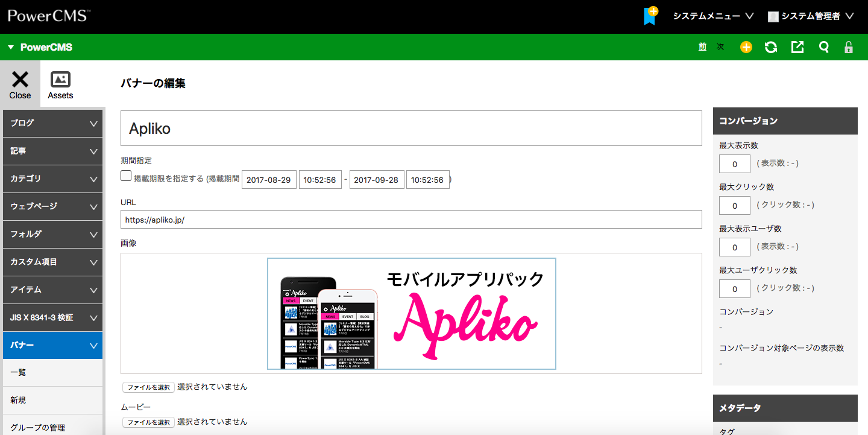The height and width of the screenshot is (435, 868).
Task: Click the メタデータ panel header
Action: click(x=785, y=408)
